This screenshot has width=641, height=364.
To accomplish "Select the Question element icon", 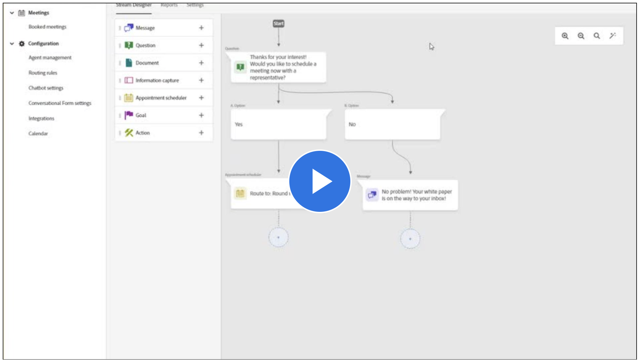I will point(129,45).
